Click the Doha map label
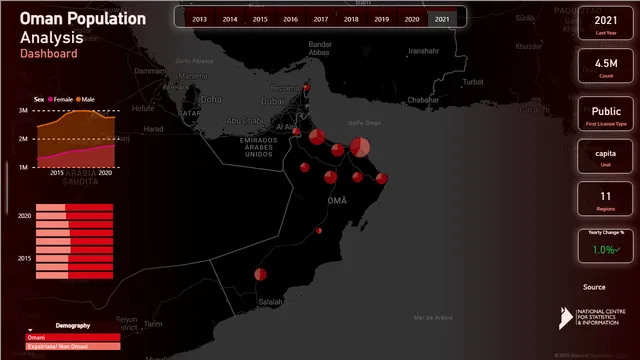This screenshot has width=640, height=360. pyautogui.click(x=211, y=99)
